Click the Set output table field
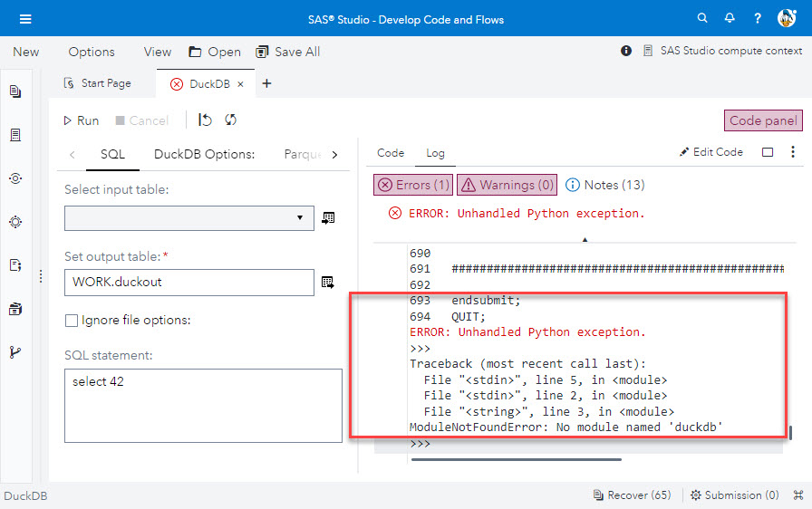The height and width of the screenshot is (509, 812). [x=189, y=283]
